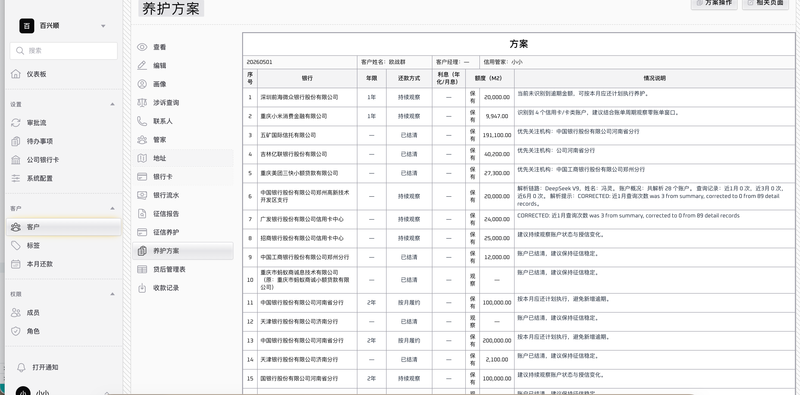
Task: Click 重庆小米消费金融有限公司 cell
Action: (307, 116)
